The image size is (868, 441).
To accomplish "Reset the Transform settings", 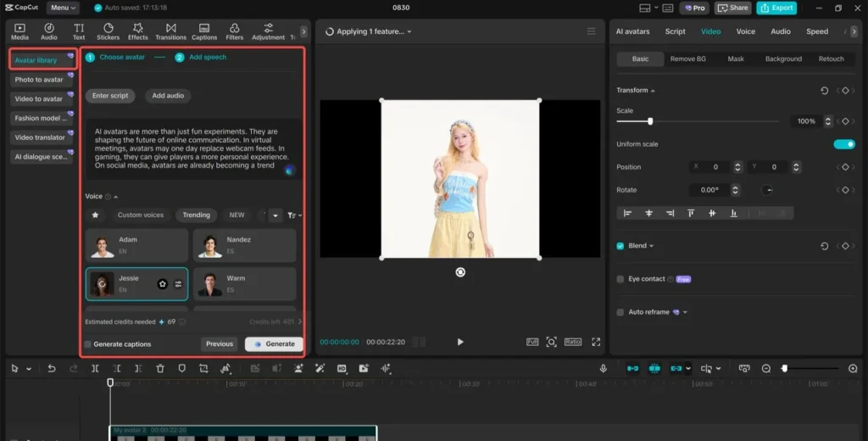I will click(824, 90).
